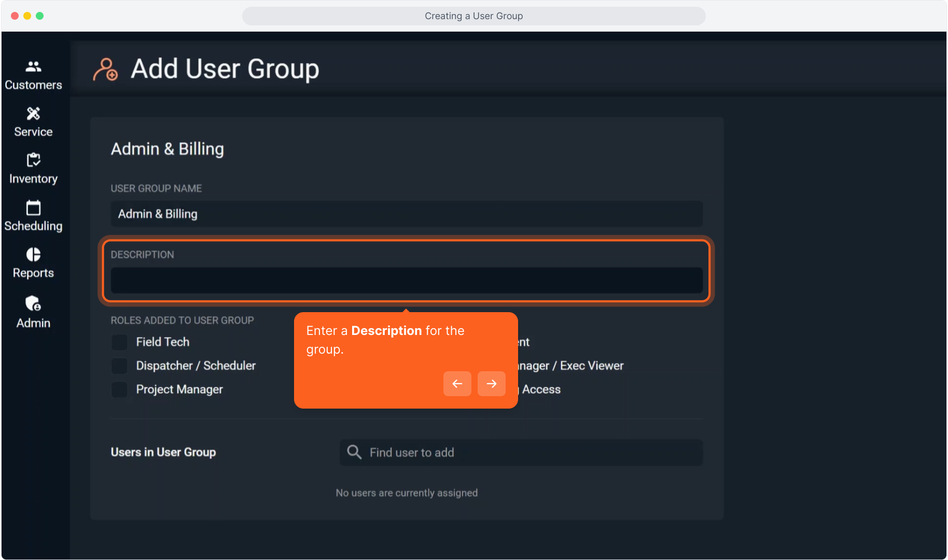The image size is (948, 560).
Task: Click the Admin label in the sidebar
Action: pos(33,323)
